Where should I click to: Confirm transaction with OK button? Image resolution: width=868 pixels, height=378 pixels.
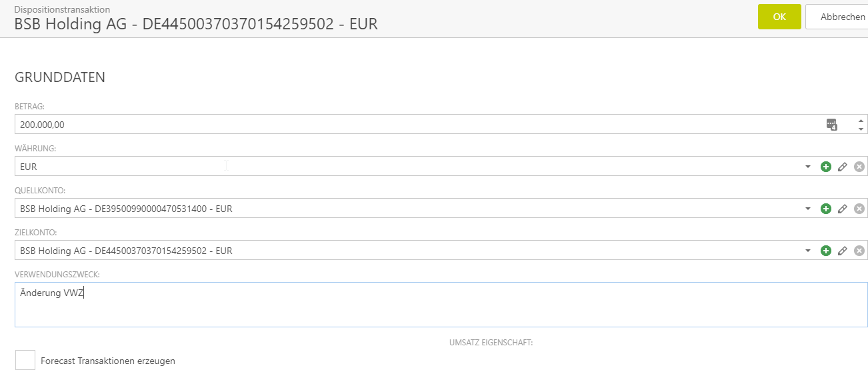(x=779, y=17)
